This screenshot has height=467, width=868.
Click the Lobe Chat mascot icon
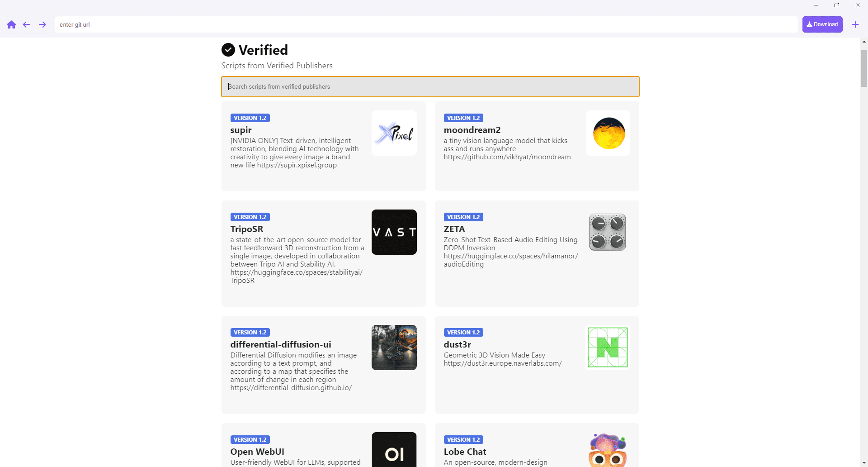pyautogui.click(x=608, y=450)
